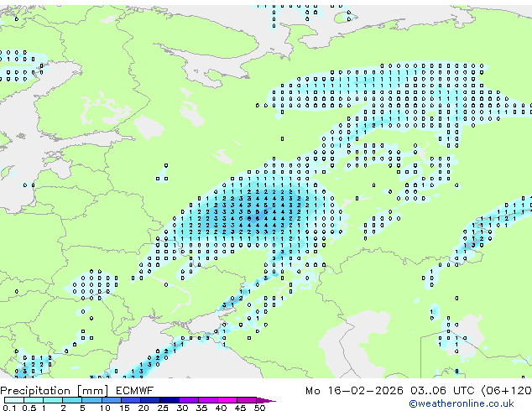Pick the 1–2 mm legend swatch
This screenshot has width=532, height=411.
[x=53, y=400]
